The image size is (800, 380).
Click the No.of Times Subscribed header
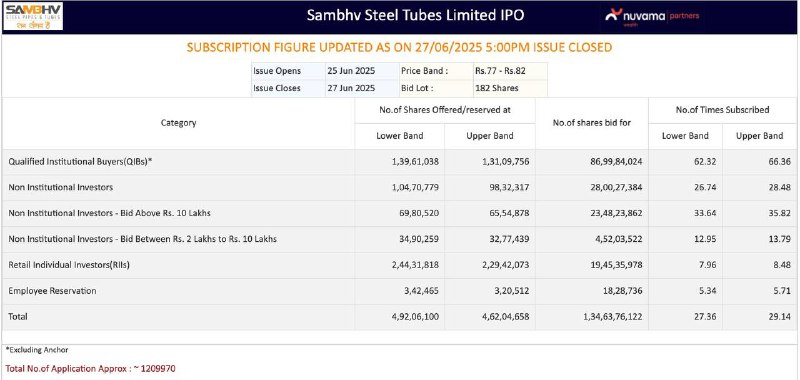[722, 110]
